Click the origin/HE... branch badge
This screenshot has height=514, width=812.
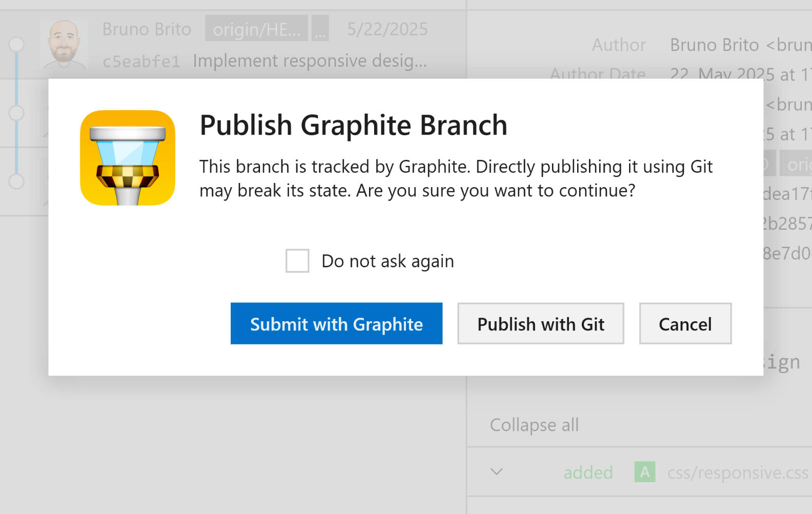pyautogui.click(x=256, y=29)
